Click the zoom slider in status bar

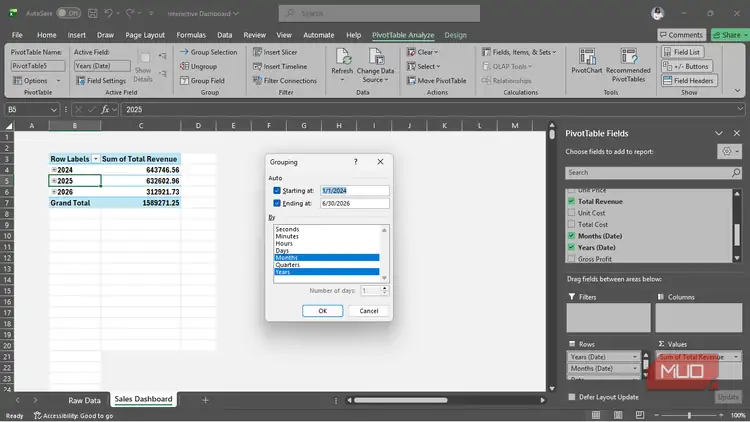coord(689,415)
